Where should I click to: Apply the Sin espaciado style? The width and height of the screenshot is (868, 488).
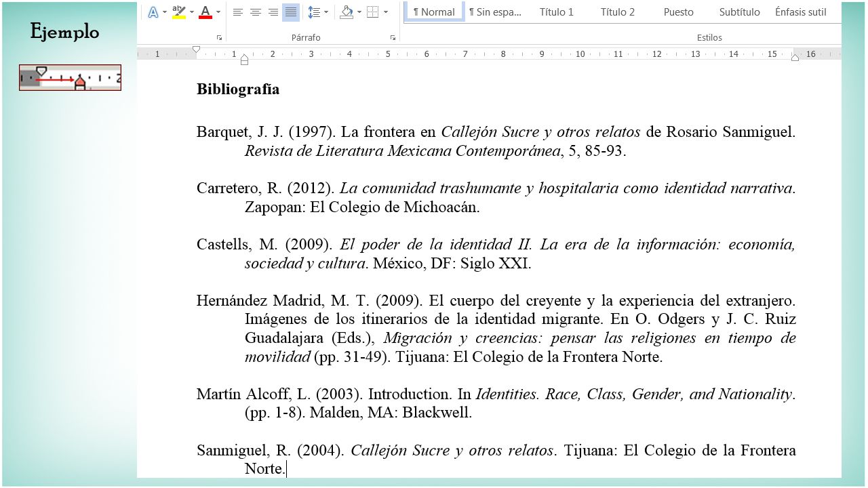(495, 12)
